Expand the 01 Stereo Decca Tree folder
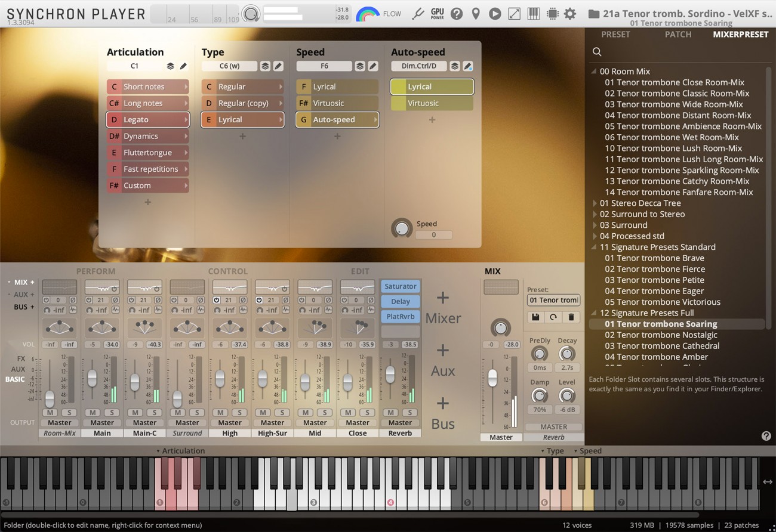Screen dimensions: 776x532 click(595, 203)
